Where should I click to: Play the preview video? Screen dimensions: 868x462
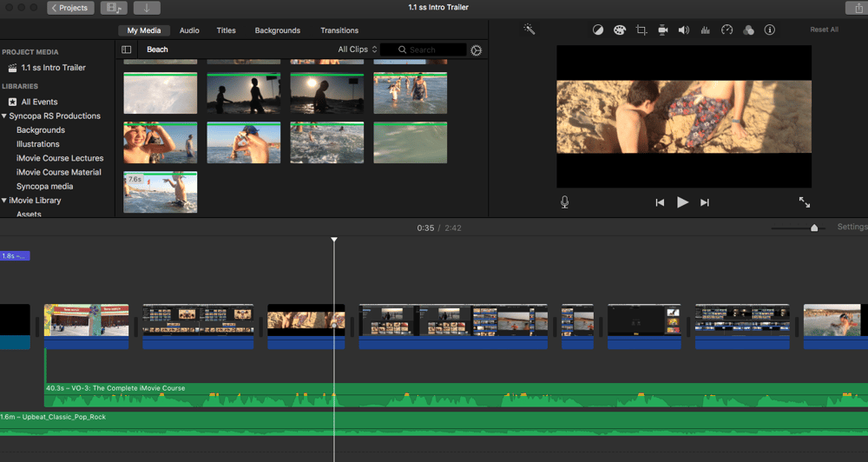pos(682,202)
